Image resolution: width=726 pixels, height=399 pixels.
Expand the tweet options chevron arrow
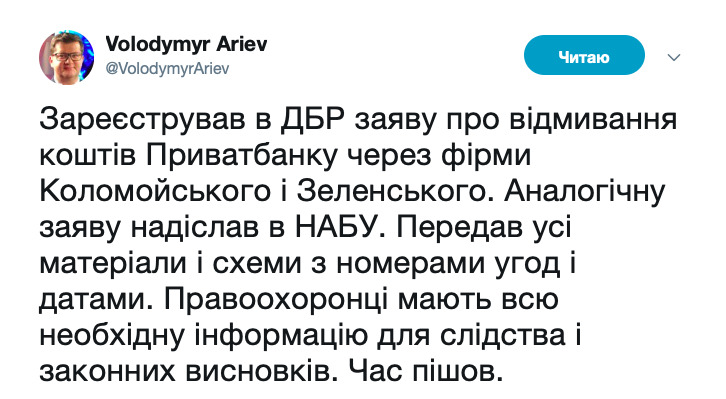pos(674,57)
